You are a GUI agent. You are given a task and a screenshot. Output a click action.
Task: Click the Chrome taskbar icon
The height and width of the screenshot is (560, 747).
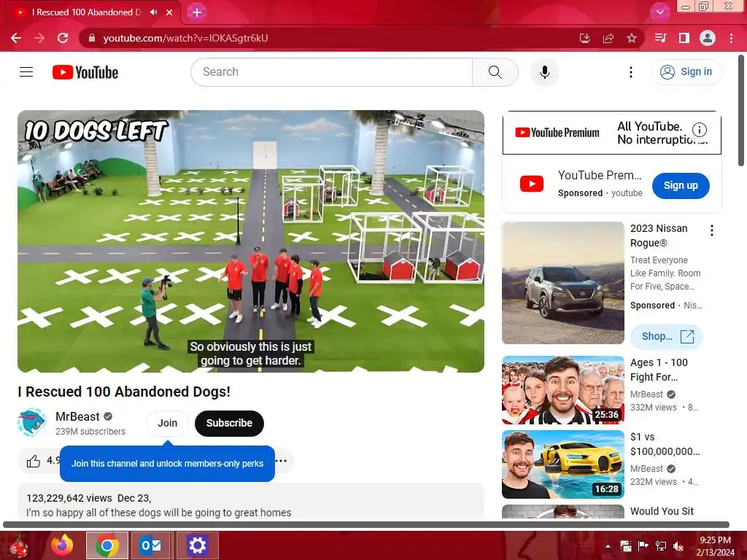[107, 545]
